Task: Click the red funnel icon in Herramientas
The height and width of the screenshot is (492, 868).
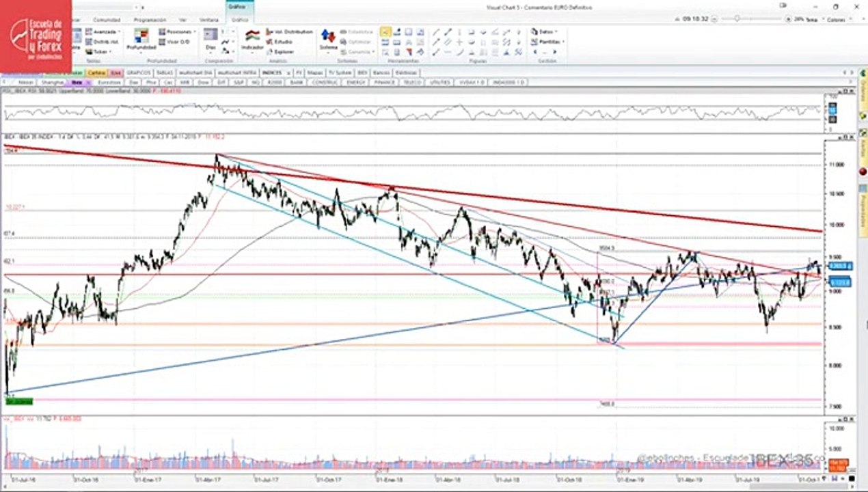Action: [409, 52]
